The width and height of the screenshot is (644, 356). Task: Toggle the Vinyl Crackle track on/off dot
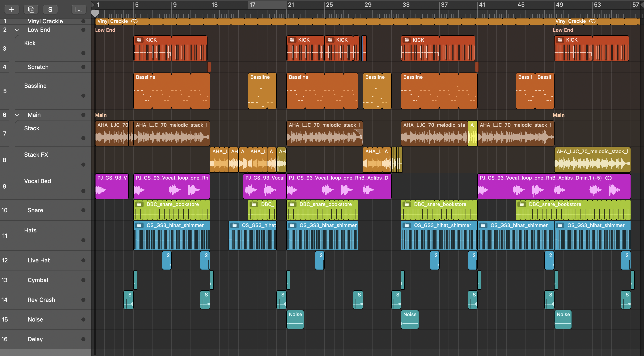click(x=83, y=21)
